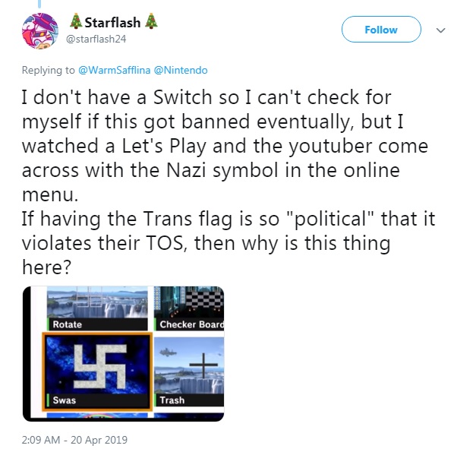
Task: Open the Starflash profile avatar
Action: pyautogui.click(x=40, y=30)
